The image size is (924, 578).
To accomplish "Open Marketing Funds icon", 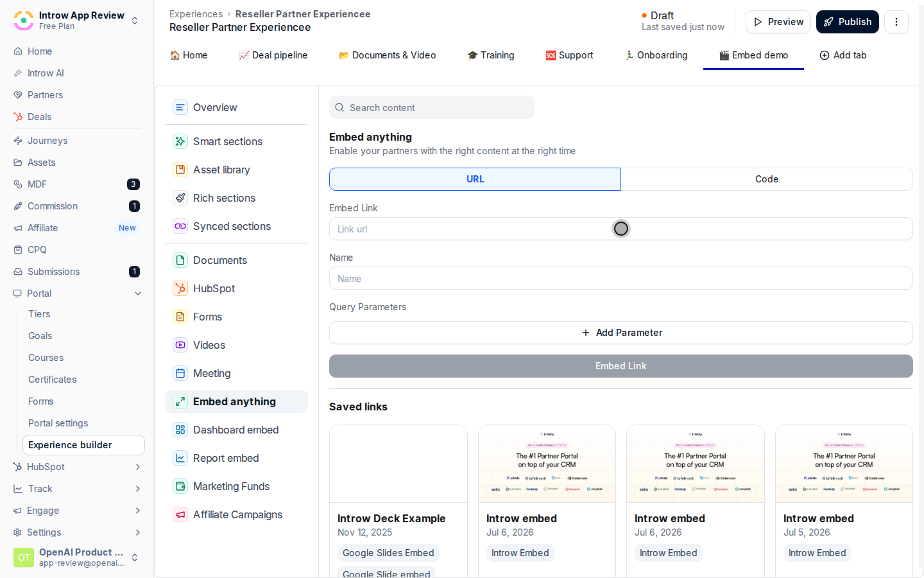I will [180, 486].
